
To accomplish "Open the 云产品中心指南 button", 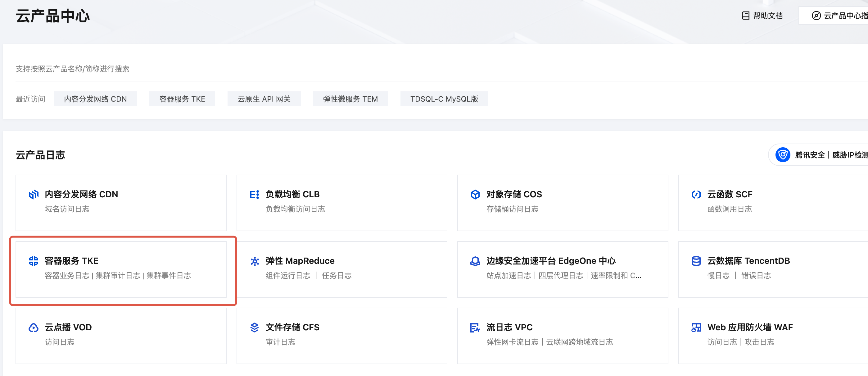I will (x=834, y=16).
